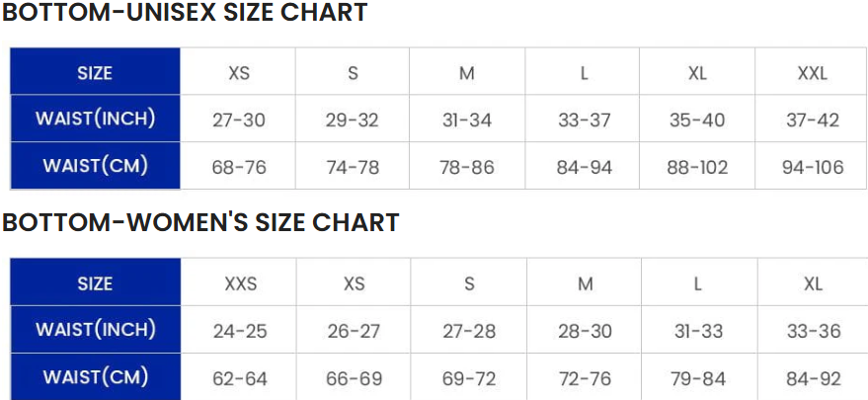Image resolution: width=868 pixels, height=400 pixels.
Task: Click the 24-25 inch waist cell
Action: pos(240,331)
